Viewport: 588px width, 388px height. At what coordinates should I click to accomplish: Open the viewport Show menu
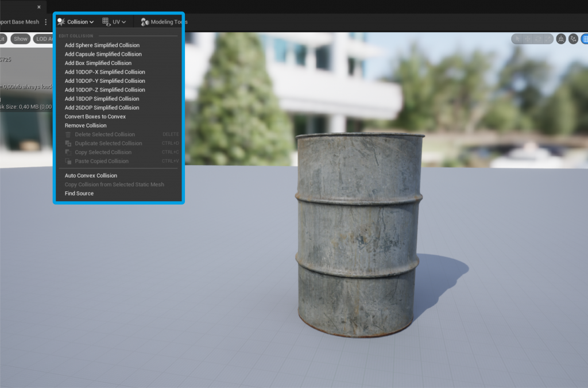[x=20, y=39]
